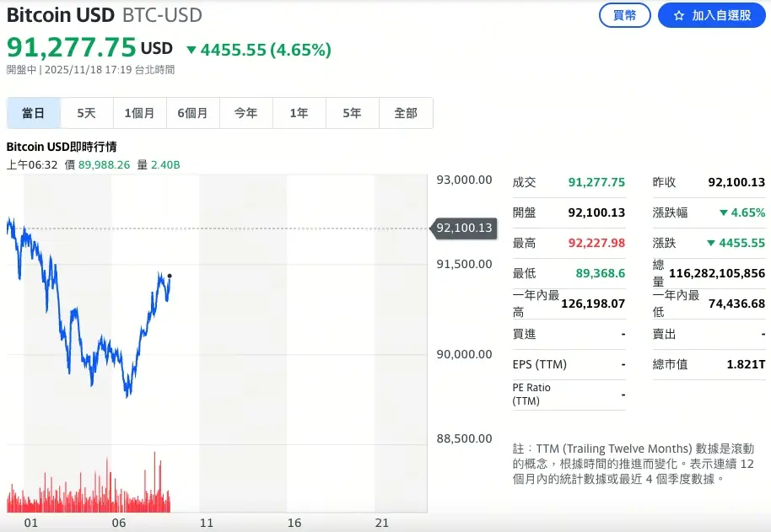
Task: Click the 賣出 row label
Action: click(x=665, y=334)
